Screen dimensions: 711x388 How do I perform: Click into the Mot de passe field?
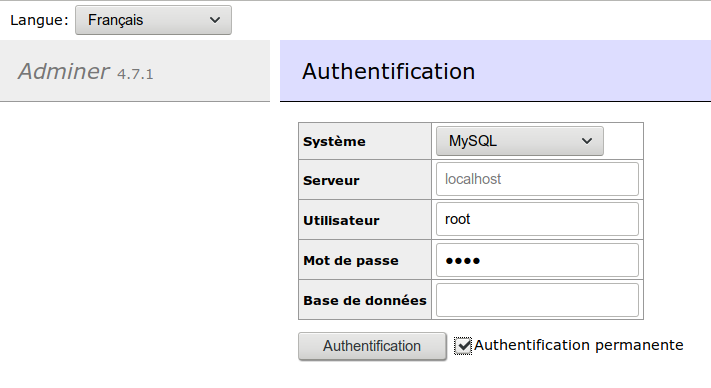point(537,260)
